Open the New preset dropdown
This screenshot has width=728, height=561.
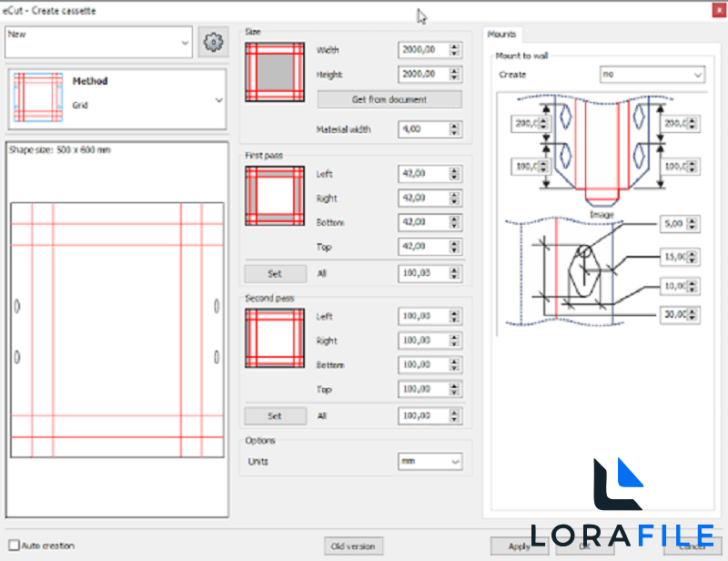[x=98, y=42]
